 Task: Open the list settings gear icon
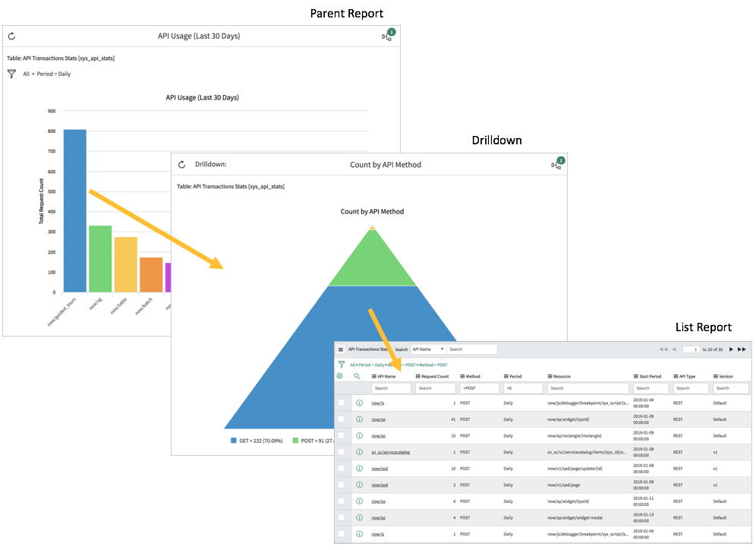tap(338, 377)
